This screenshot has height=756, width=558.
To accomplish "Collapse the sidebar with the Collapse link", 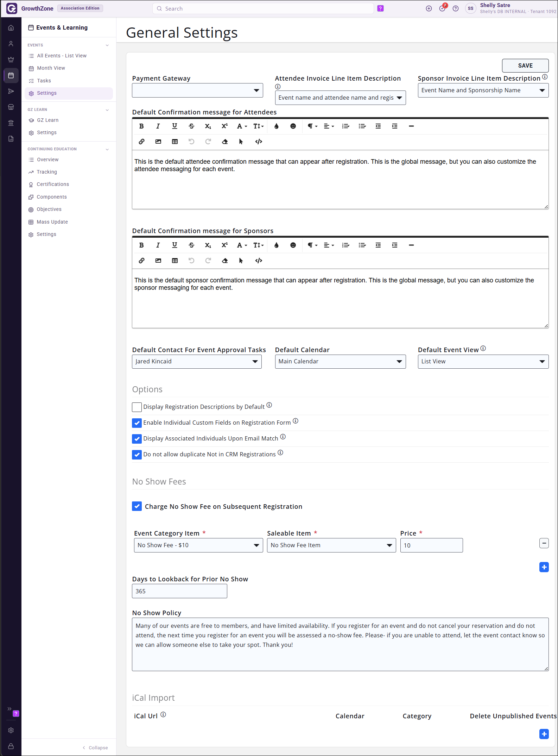I will 95,748.
